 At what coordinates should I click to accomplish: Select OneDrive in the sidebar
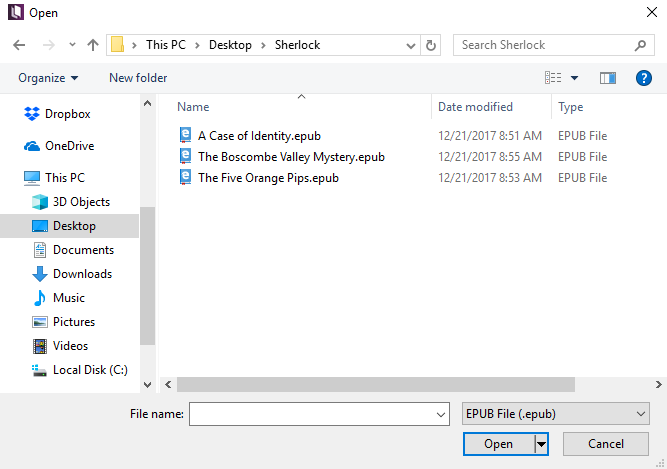(x=69, y=146)
